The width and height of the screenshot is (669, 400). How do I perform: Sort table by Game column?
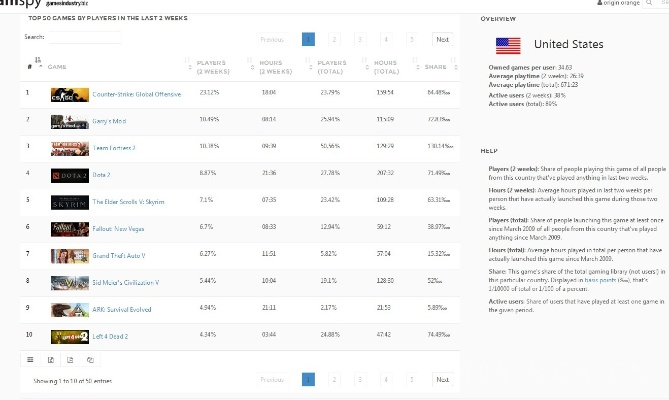coord(57,67)
